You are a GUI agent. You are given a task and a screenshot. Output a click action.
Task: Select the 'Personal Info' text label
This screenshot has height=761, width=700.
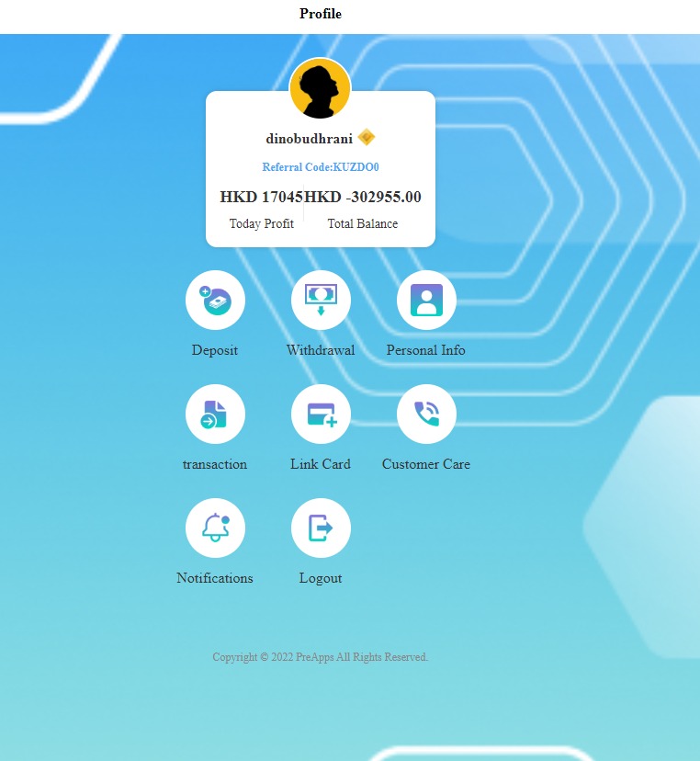[x=426, y=350]
